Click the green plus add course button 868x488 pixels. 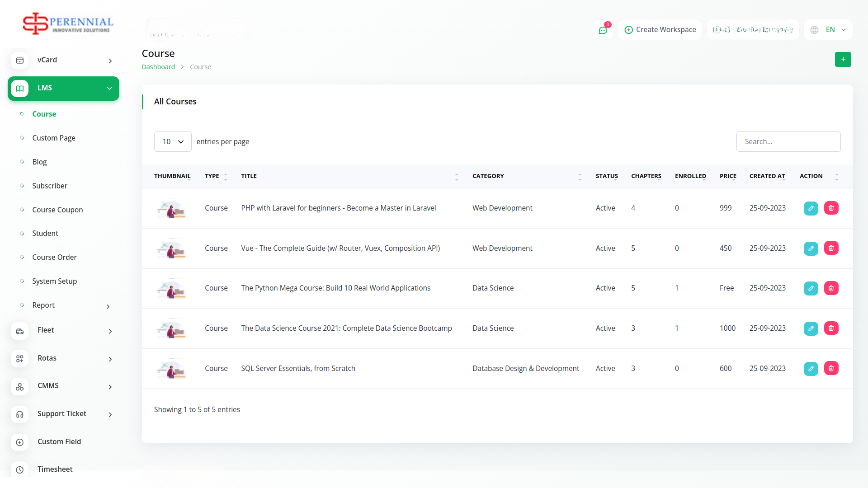(x=843, y=59)
